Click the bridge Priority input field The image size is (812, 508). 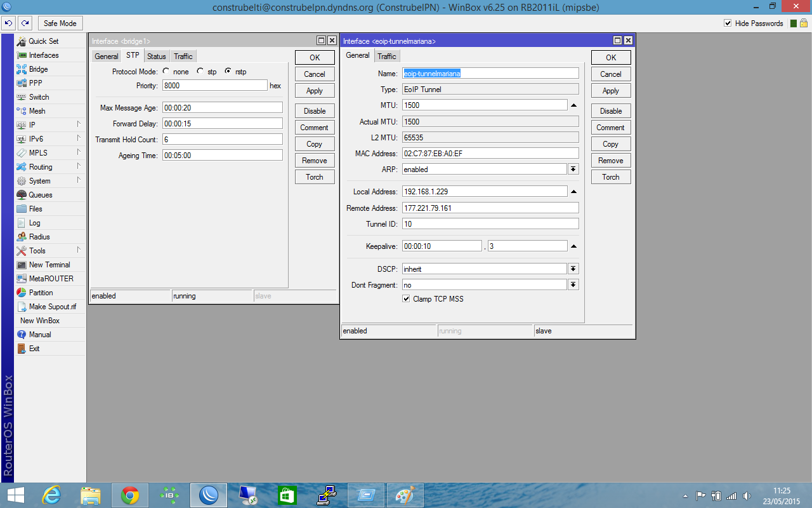[x=215, y=85]
